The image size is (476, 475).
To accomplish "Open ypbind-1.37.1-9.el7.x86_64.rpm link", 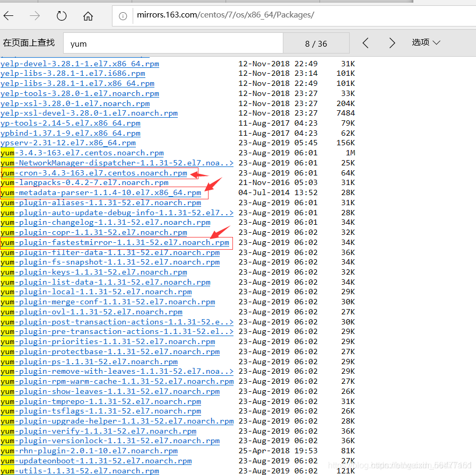I will 71,133.
